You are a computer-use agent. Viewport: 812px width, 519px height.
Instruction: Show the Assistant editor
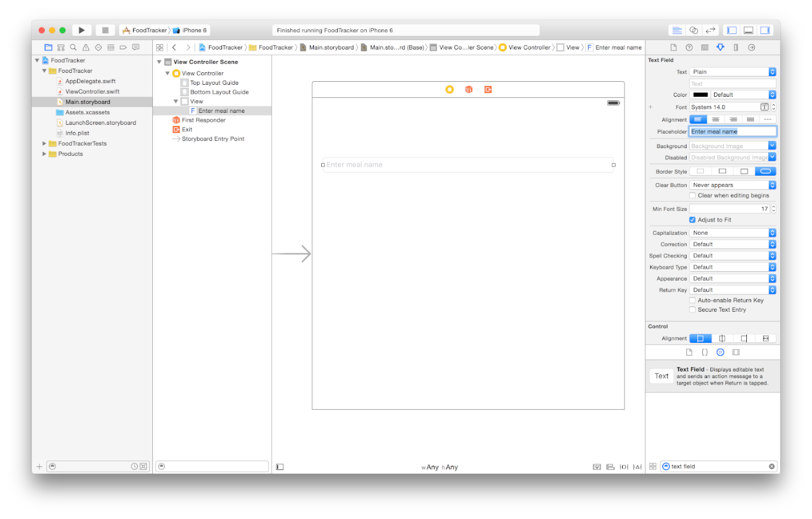point(694,30)
